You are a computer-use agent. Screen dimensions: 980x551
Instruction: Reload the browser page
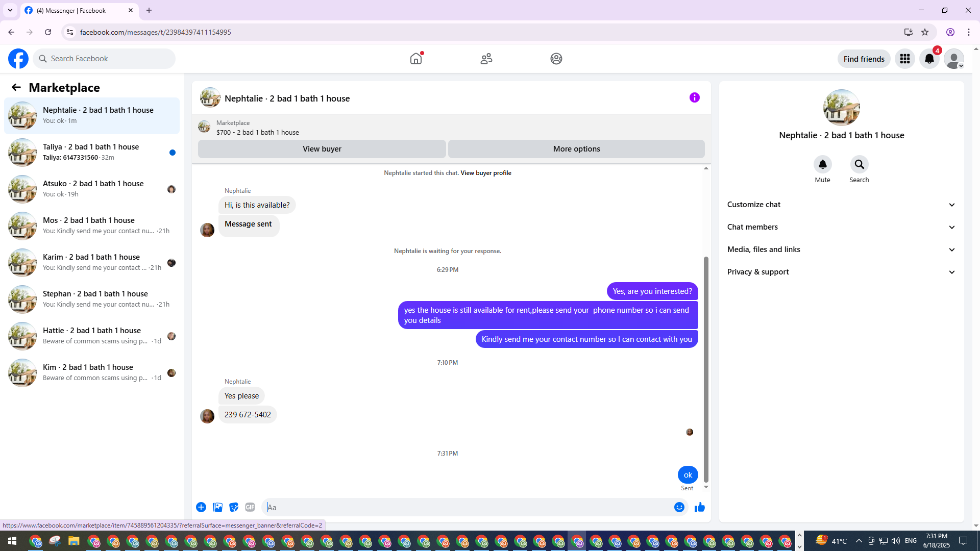(48, 32)
